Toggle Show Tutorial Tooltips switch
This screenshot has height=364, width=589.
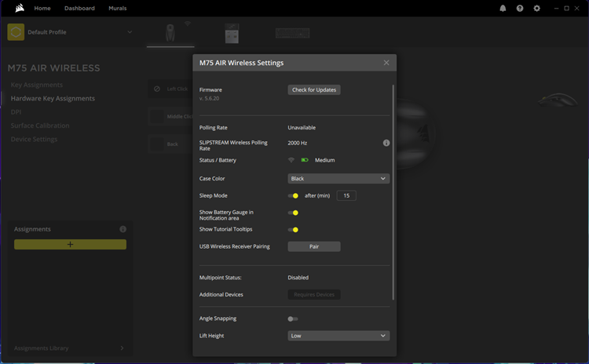point(293,230)
